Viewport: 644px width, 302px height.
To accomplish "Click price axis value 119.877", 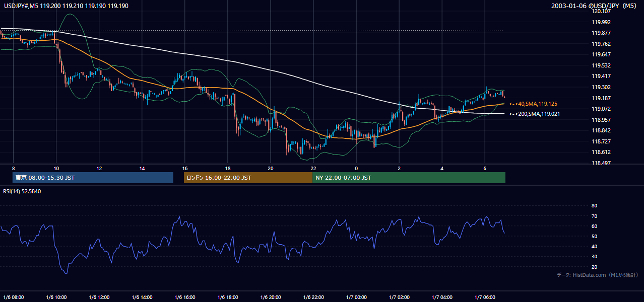I will point(601,33).
